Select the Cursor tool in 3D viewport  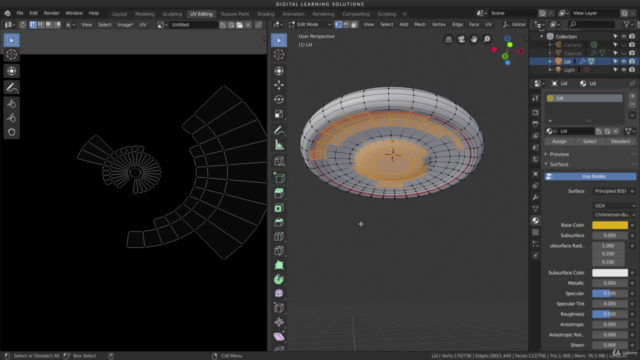click(279, 54)
